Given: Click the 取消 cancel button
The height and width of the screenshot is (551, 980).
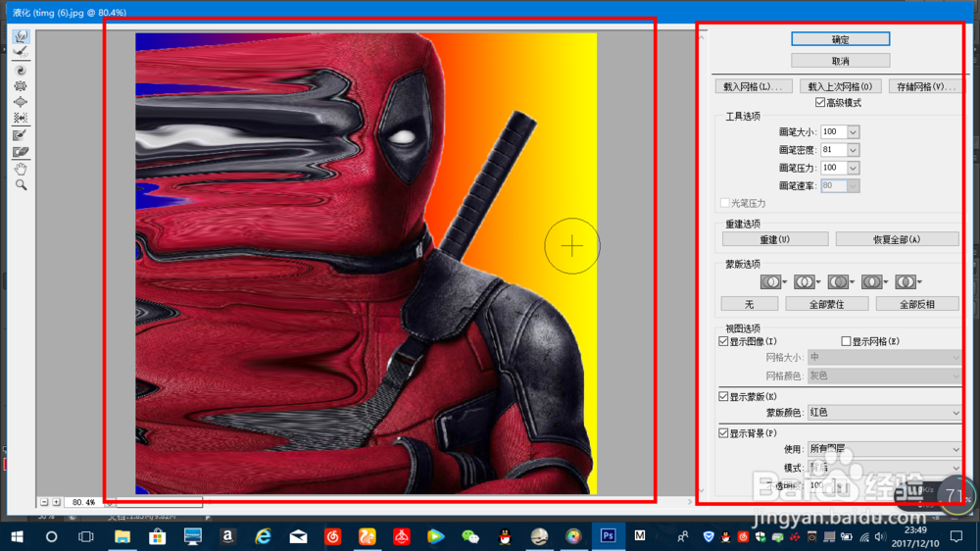Looking at the screenshot, I should click(x=841, y=61).
